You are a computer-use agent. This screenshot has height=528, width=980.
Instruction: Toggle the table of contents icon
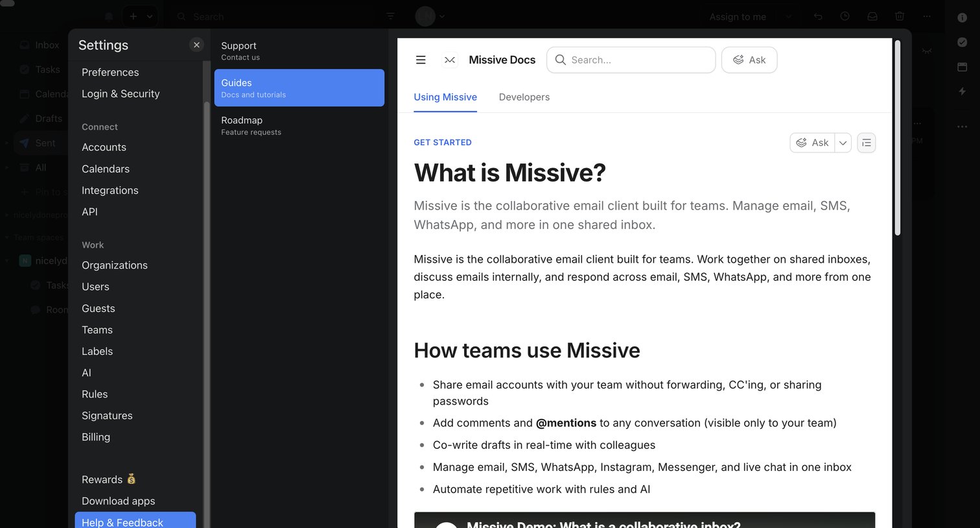(x=867, y=143)
